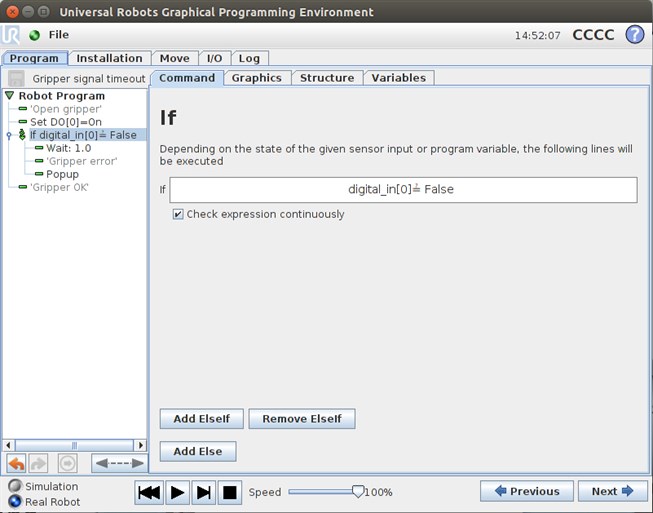Click the dashed double-arrow width button
Image resolution: width=653 pixels, height=513 pixels.
(119, 463)
